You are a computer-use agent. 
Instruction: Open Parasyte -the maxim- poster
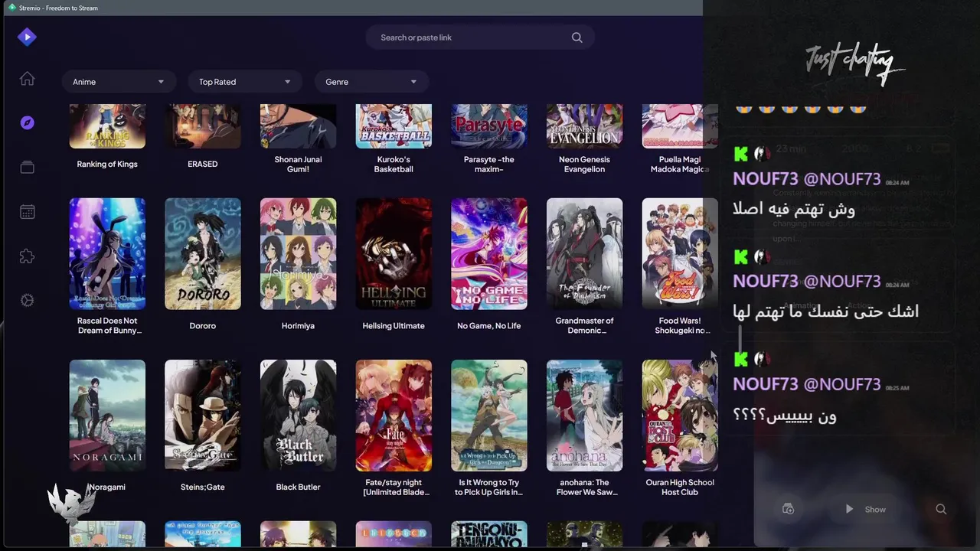pyautogui.click(x=489, y=126)
